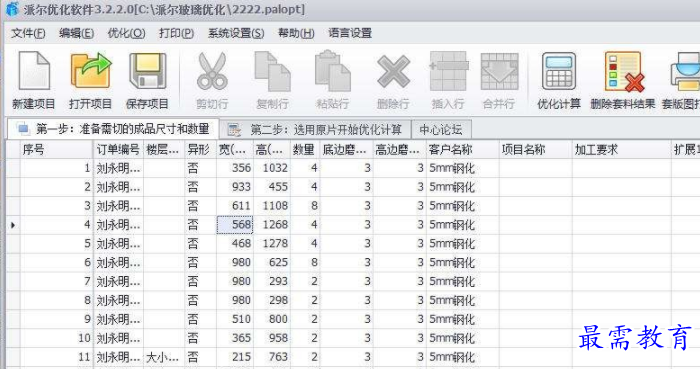
Task: Save the project via 保存项目 icon
Action: (147, 71)
